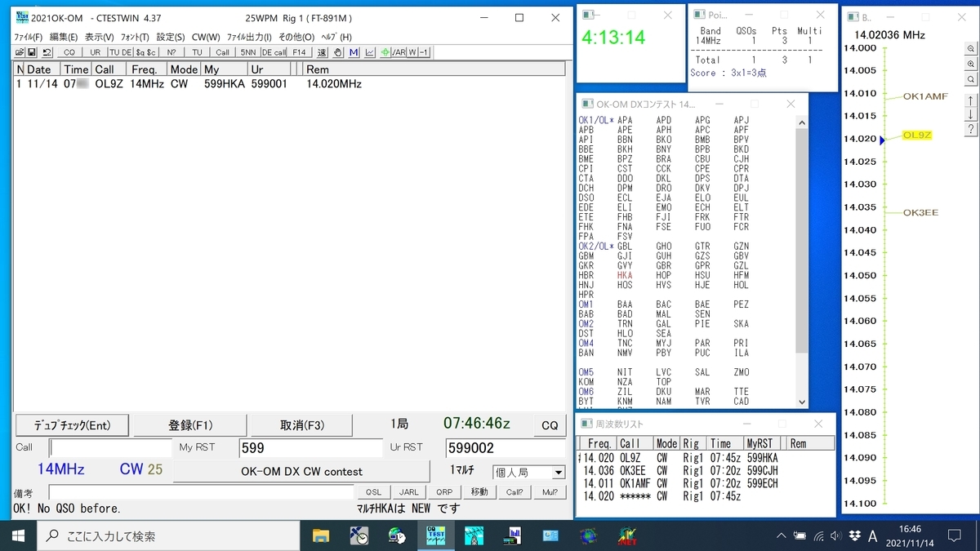Toggle the QSL button

[x=373, y=492]
